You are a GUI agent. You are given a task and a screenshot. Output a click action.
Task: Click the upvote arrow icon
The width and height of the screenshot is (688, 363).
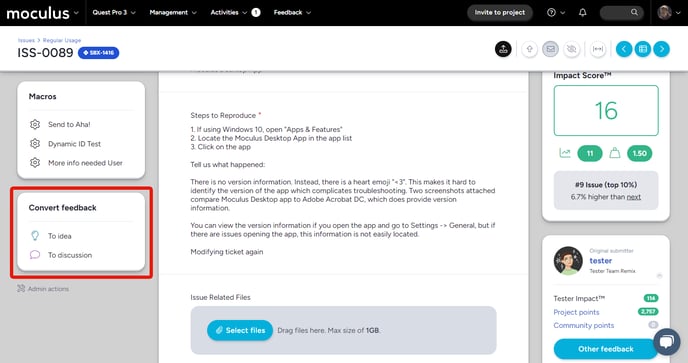point(530,49)
